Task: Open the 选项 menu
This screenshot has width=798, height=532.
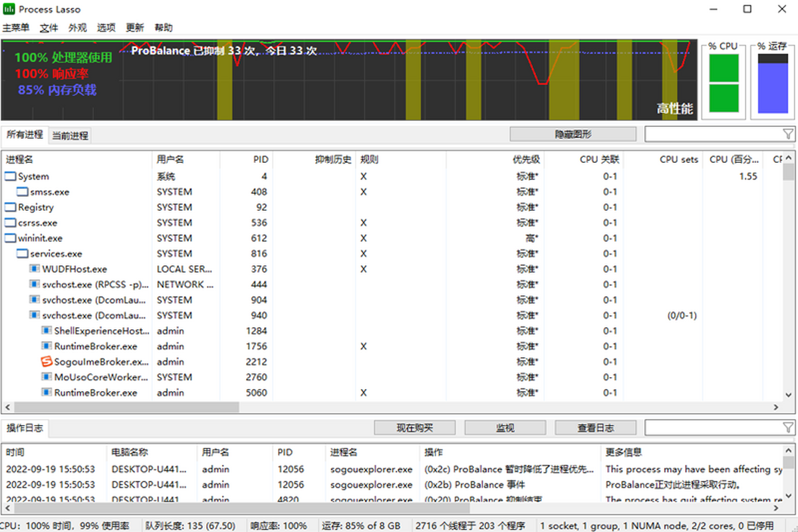Action: pos(106,28)
